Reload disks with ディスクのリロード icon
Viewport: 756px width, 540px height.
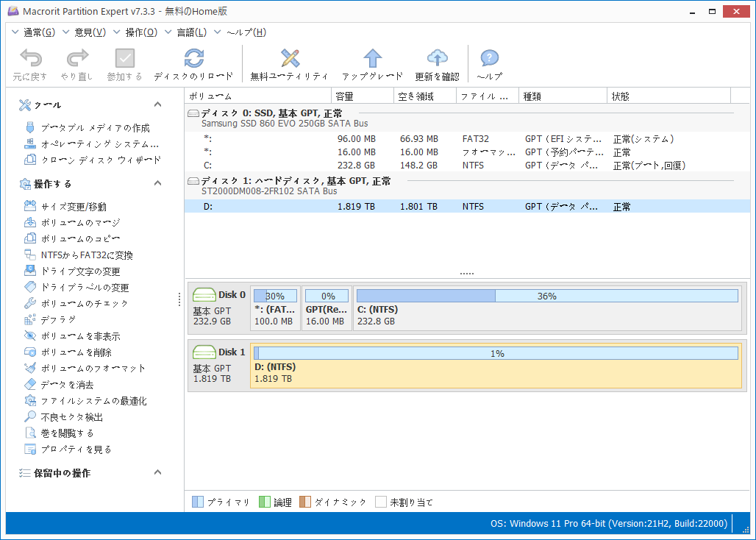[x=193, y=59]
